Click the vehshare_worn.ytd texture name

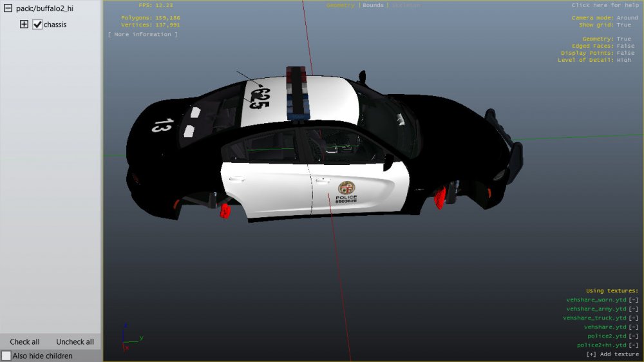[596, 300]
